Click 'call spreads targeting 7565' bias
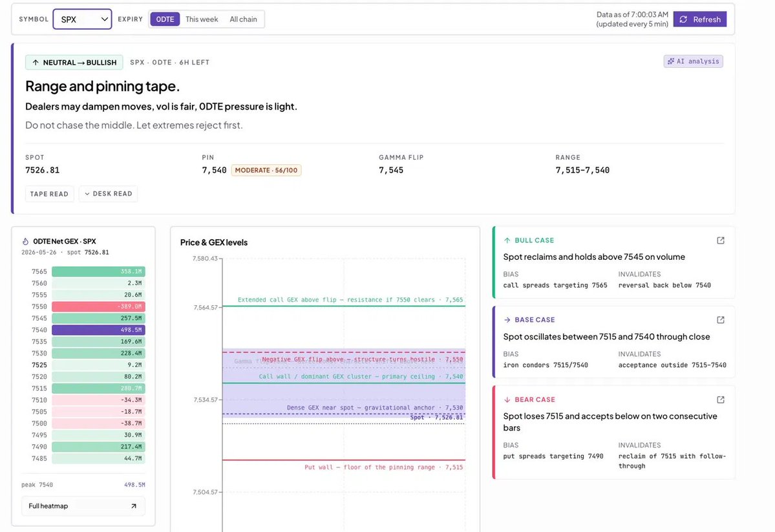The image size is (775, 532). (x=555, y=285)
